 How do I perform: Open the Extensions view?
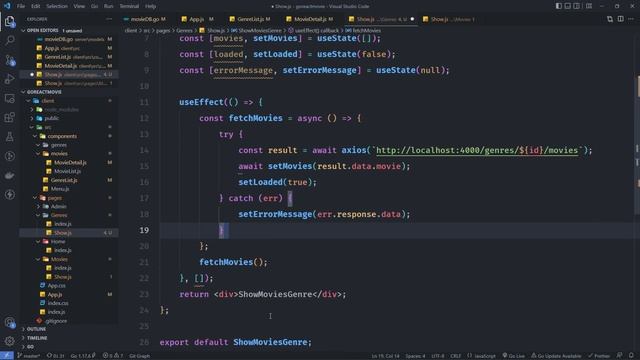point(9,118)
